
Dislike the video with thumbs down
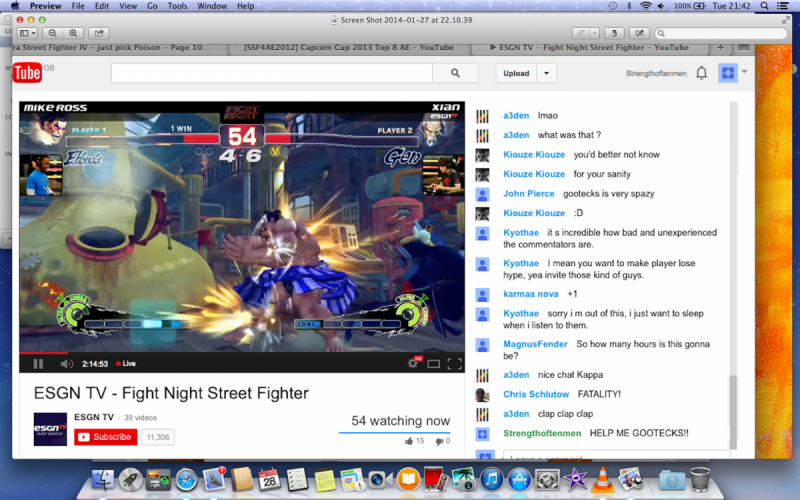(438, 440)
